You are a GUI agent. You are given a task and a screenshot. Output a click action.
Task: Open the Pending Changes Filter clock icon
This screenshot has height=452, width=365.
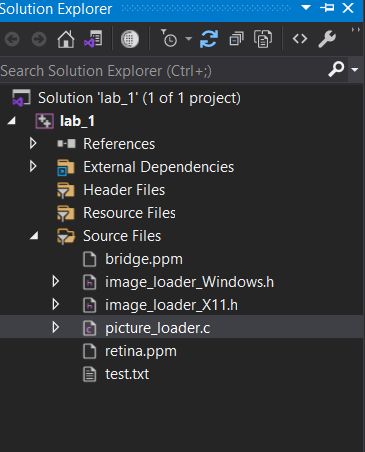click(x=169, y=38)
